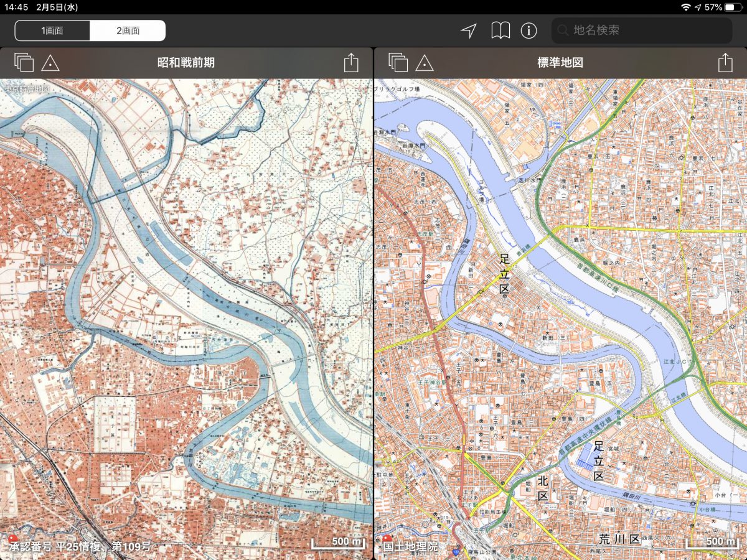Tap the 昭和戦前期 map title
Screen dimensions: 747x560
186,63
